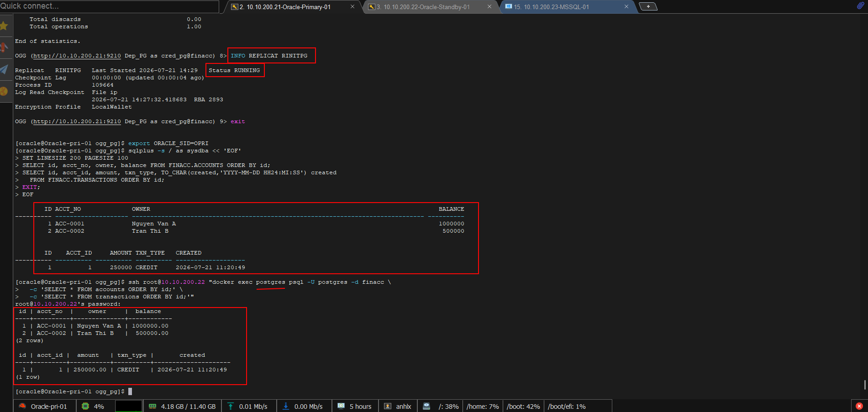This screenshot has width=868, height=412.
Task: Click 'End of statistics.' line
Action: click(x=47, y=41)
